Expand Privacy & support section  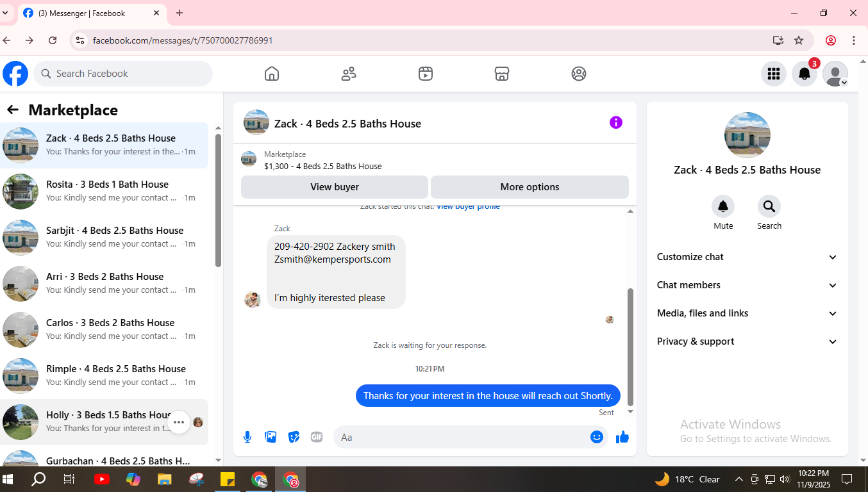747,341
